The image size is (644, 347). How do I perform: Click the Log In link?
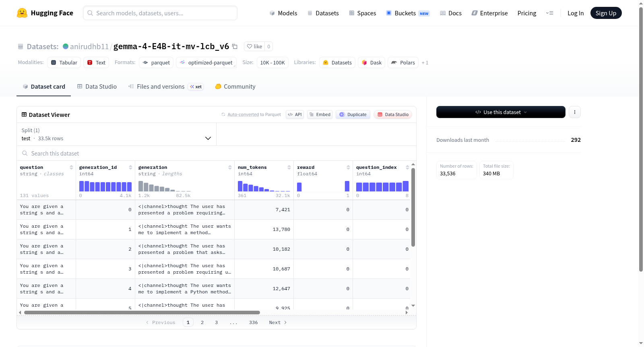[x=576, y=13]
